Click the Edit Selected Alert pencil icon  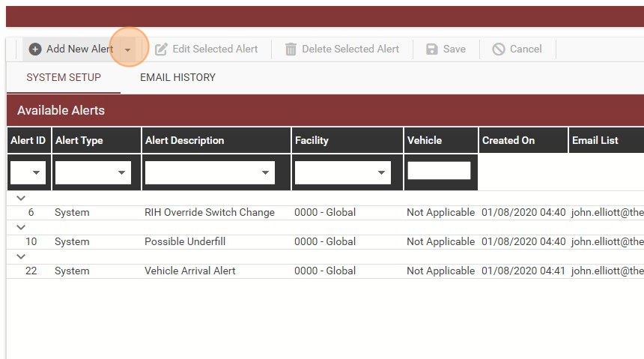coord(161,49)
